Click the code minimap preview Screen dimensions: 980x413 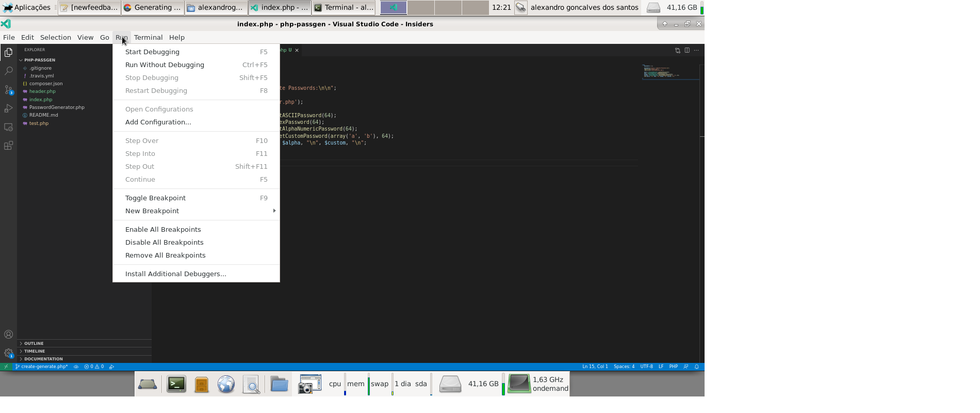(x=670, y=72)
